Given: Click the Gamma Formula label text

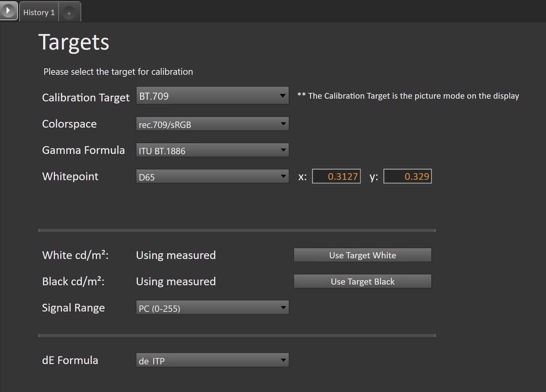Looking at the screenshot, I should 83,150.
